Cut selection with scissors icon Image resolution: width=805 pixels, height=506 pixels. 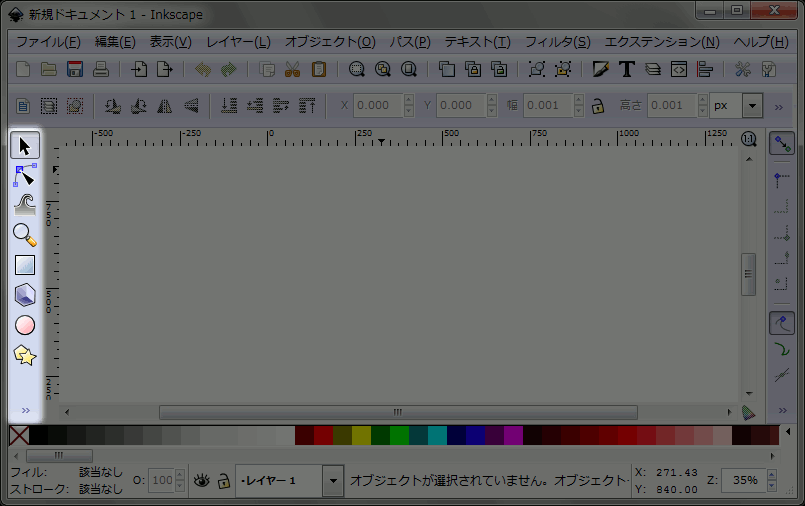293,69
